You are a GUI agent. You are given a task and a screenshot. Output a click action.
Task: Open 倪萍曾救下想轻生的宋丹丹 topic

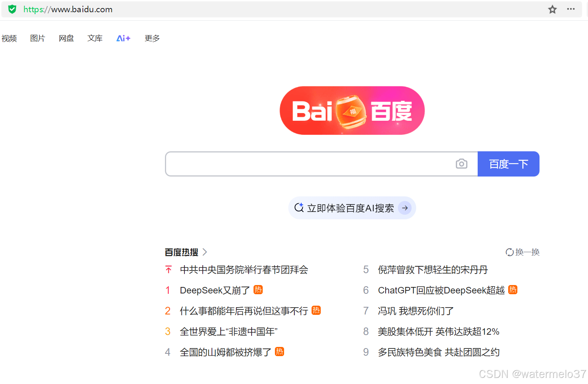click(x=433, y=270)
